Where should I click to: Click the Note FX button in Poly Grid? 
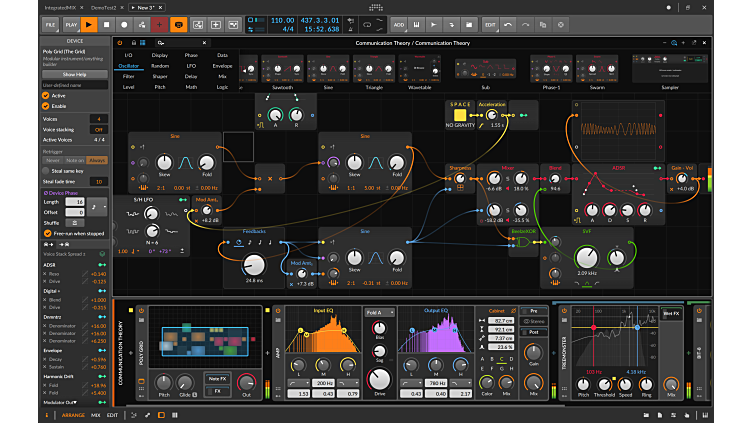(218, 379)
